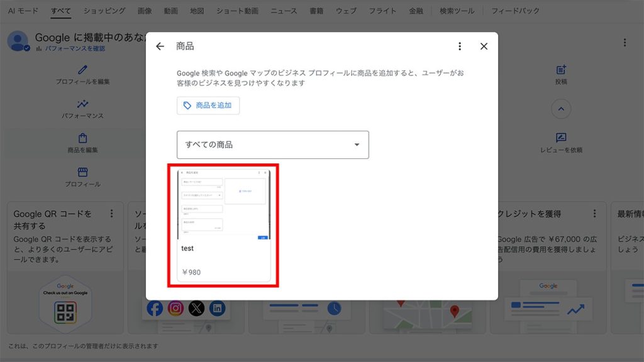Collapse the panel with the upward chevron

[560, 108]
